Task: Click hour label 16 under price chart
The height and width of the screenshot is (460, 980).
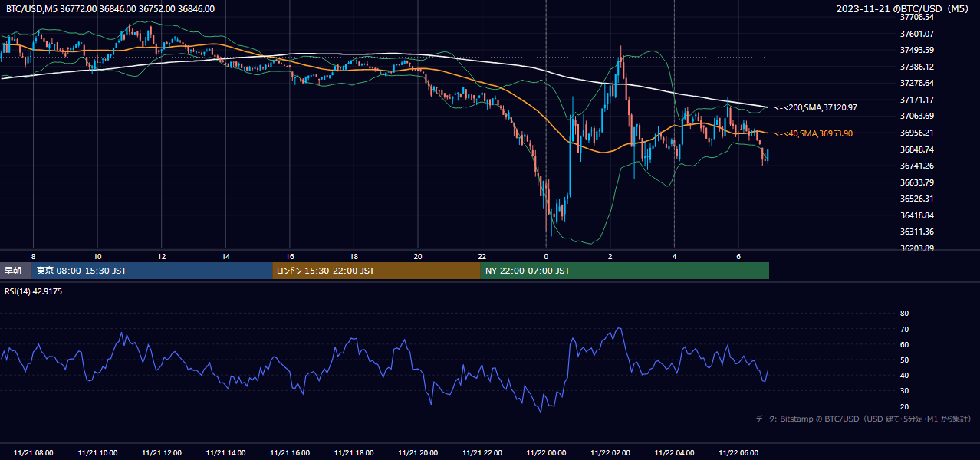Action: click(290, 256)
